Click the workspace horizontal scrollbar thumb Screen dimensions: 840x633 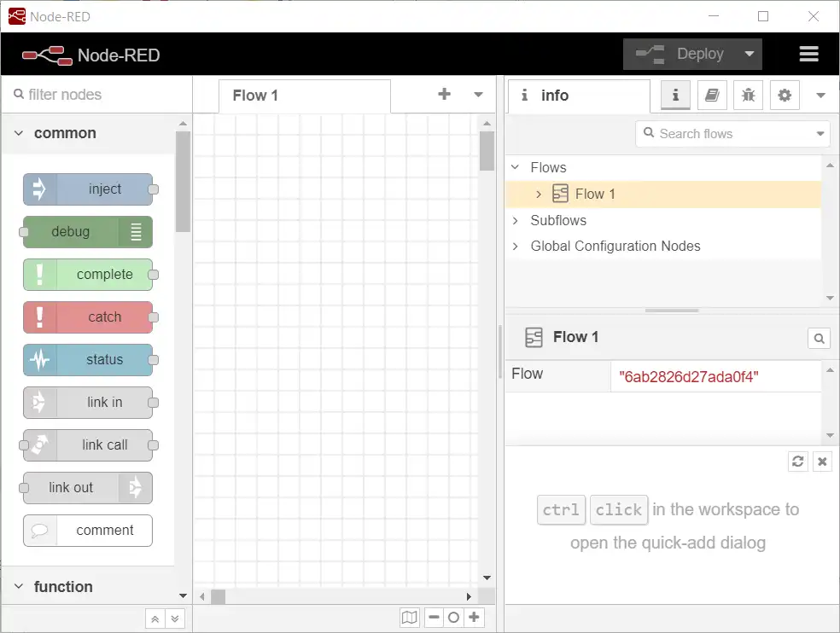click(218, 596)
